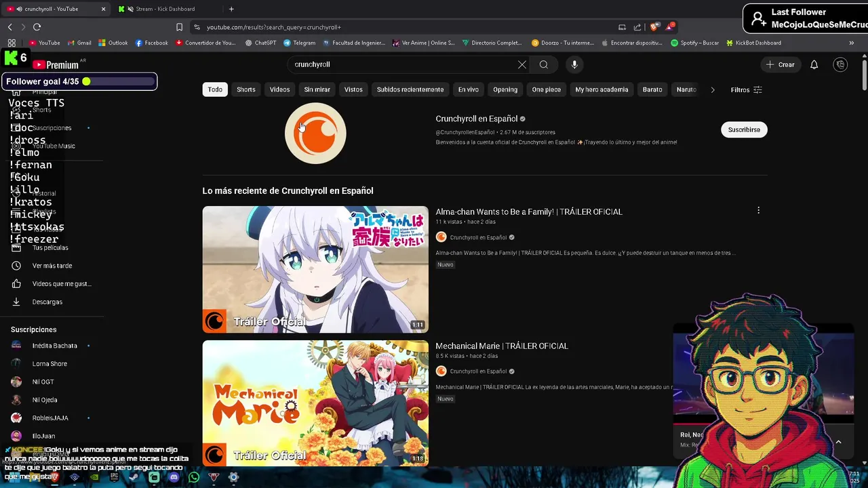Subscribe with the Suscribirse button

click(x=744, y=129)
